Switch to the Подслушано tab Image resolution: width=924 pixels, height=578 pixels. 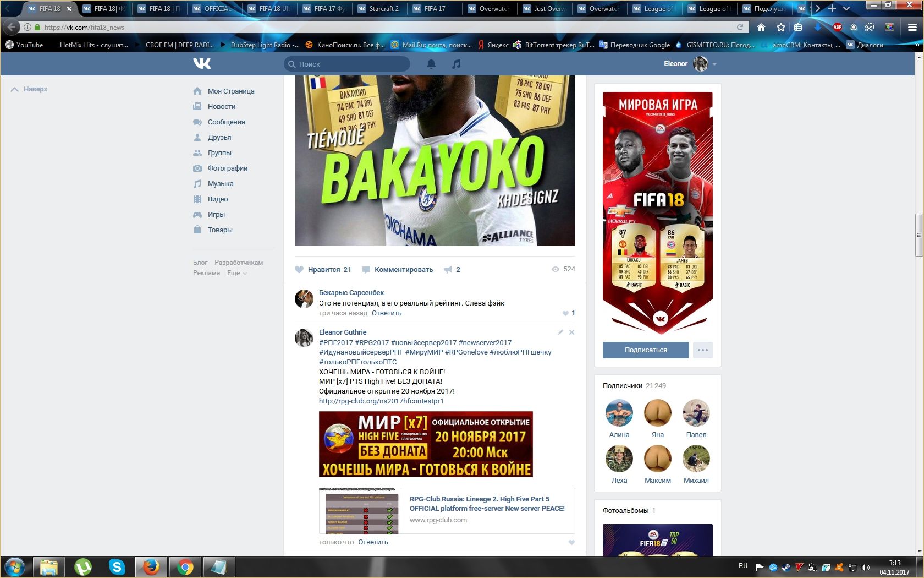(x=763, y=9)
